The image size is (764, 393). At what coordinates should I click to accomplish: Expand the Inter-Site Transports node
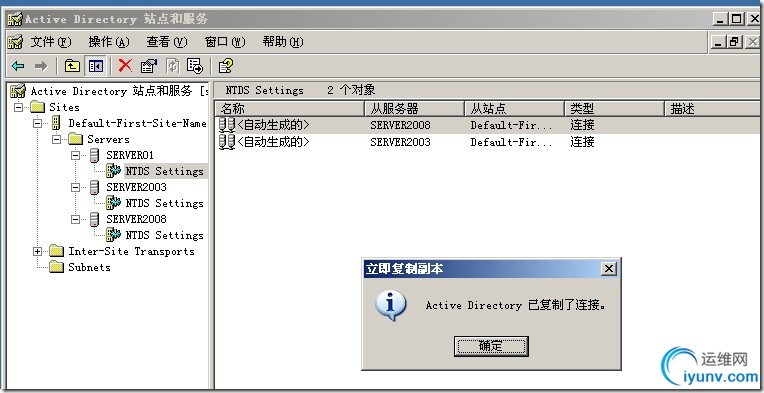[x=38, y=251]
